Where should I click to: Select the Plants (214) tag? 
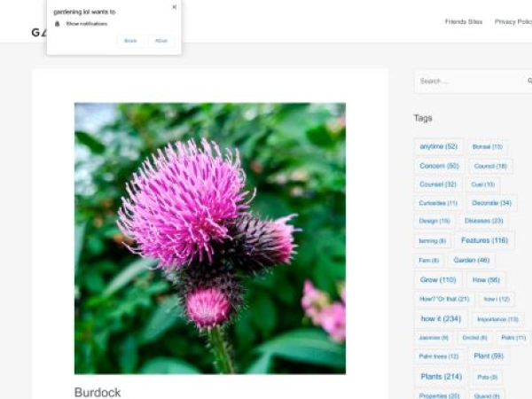click(x=441, y=377)
